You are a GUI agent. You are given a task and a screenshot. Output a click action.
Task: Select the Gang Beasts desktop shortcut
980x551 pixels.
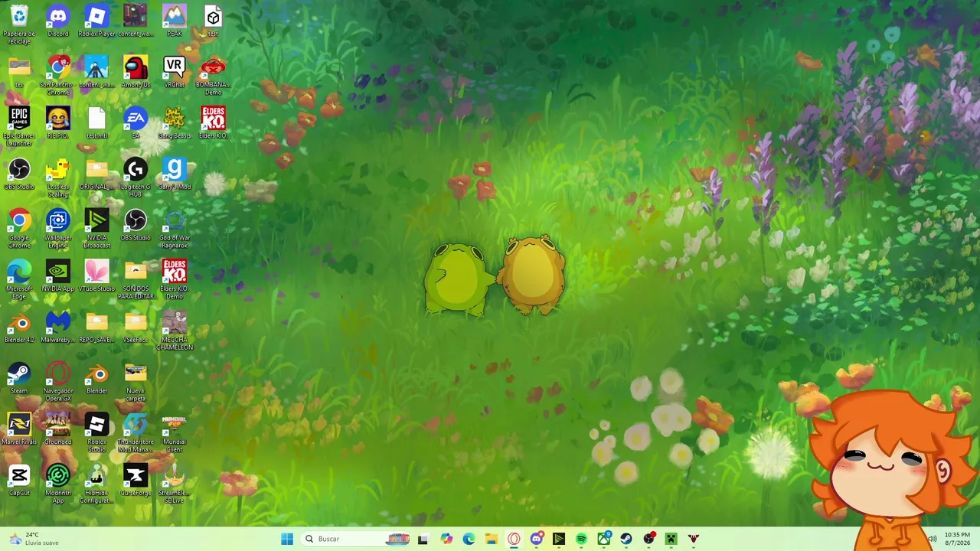[x=175, y=124]
